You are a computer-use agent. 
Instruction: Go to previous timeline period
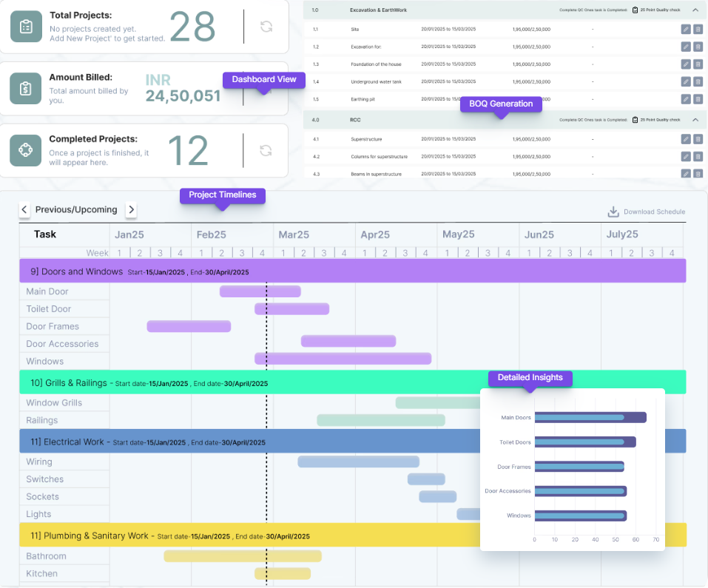pyautogui.click(x=24, y=210)
